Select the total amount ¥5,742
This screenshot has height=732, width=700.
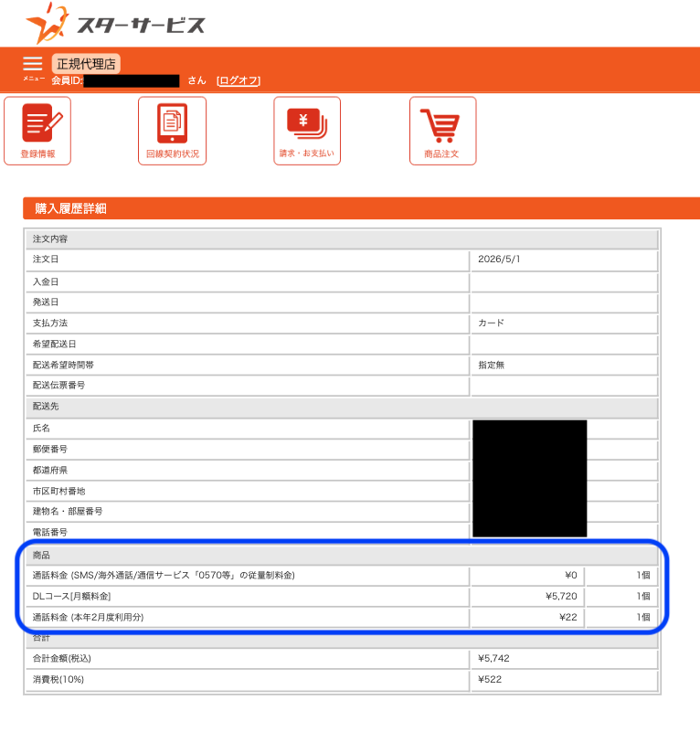(x=493, y=658)
